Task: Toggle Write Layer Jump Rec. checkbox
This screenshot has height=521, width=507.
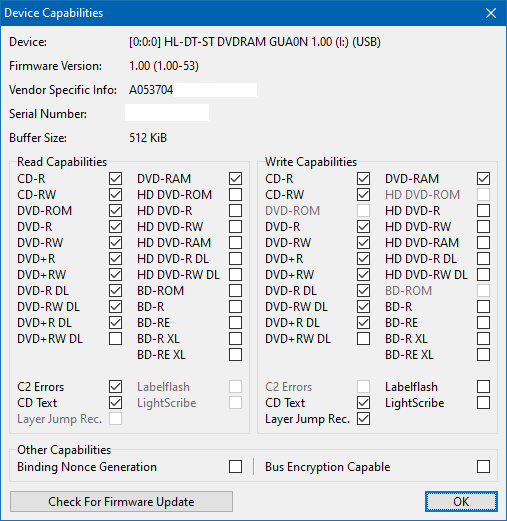Action: [x=363, y=419]
